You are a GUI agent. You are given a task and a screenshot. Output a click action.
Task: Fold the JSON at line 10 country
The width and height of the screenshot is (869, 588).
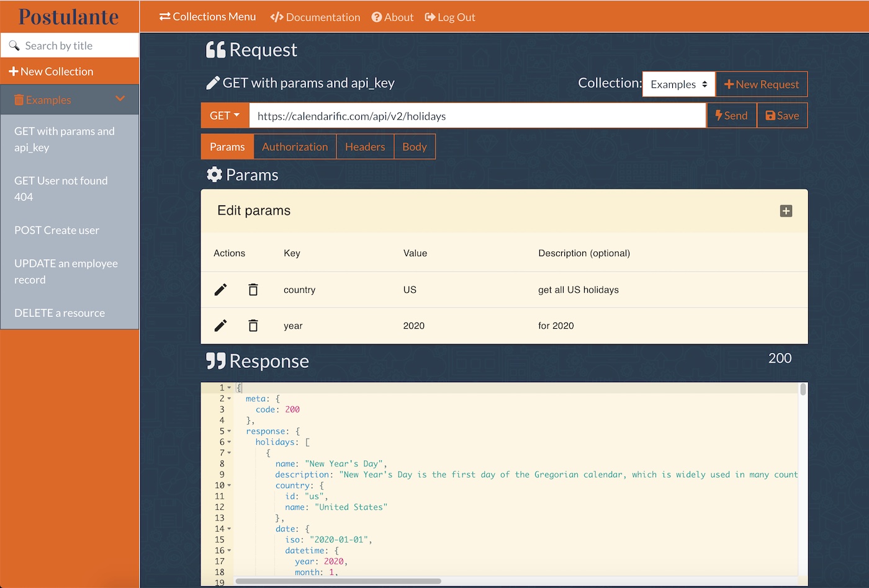pyautogui.click(x=229, y=486)
